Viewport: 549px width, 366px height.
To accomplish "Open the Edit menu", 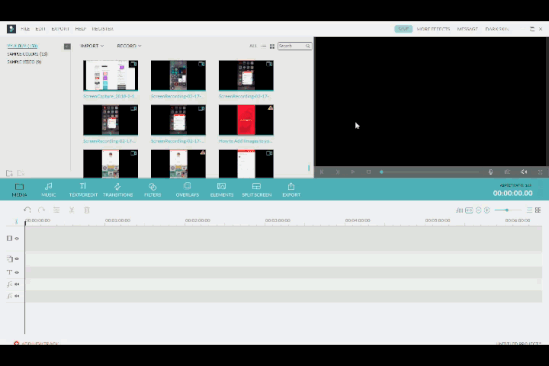I will [40, 29].
